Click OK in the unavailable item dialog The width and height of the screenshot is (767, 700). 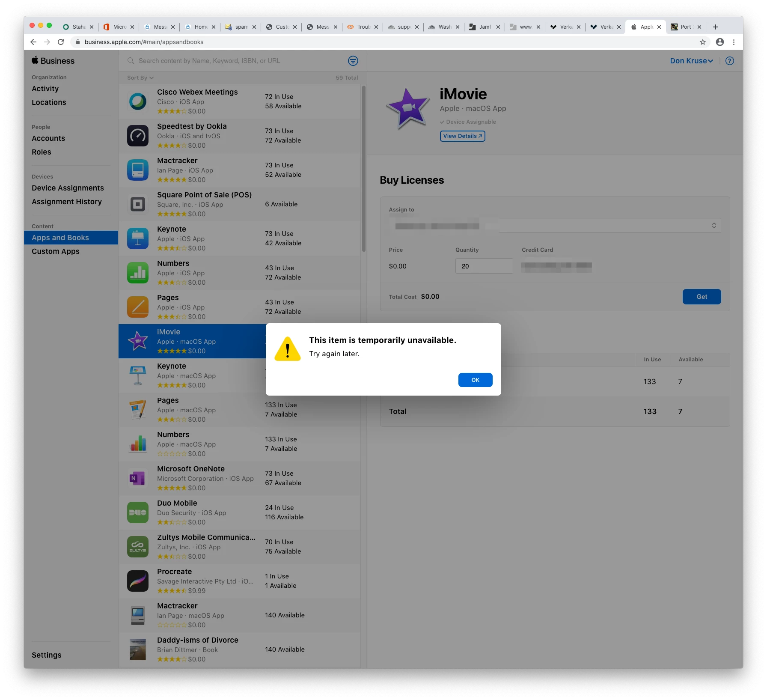[475, 380]
